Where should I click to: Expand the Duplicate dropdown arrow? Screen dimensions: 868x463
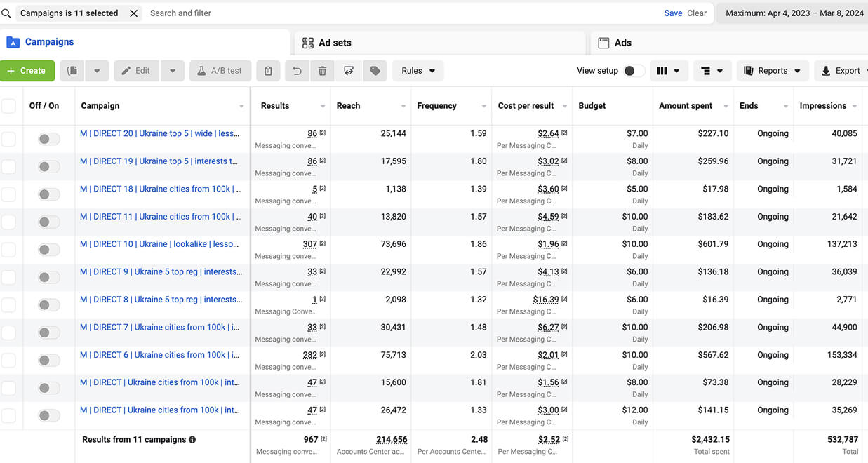pos(97,71)
